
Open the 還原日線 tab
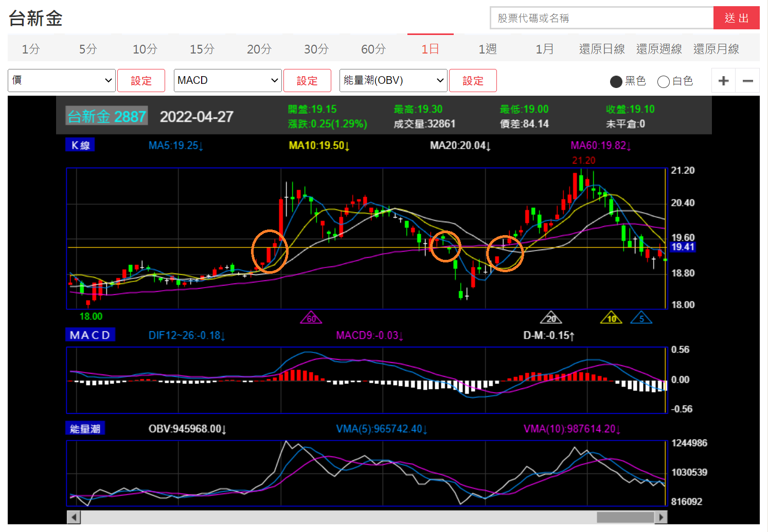click(x=602, y=49)
